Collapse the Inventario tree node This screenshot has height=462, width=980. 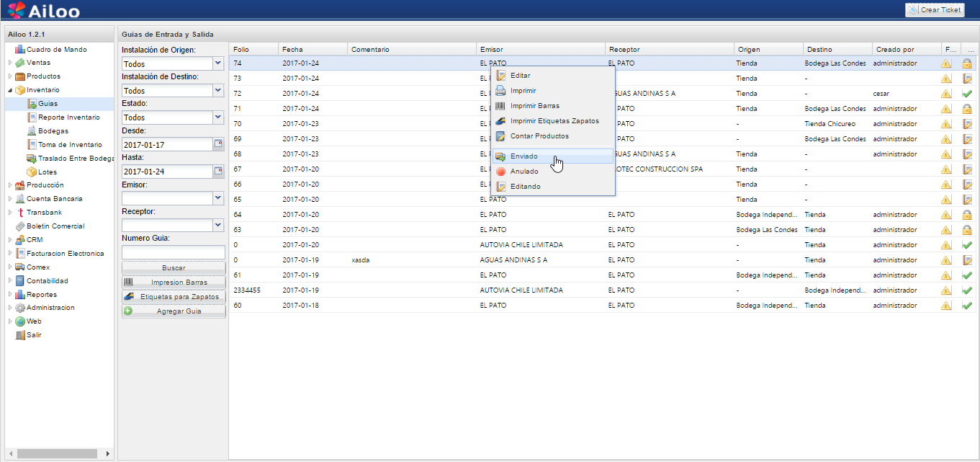click(x=10, y=90)
